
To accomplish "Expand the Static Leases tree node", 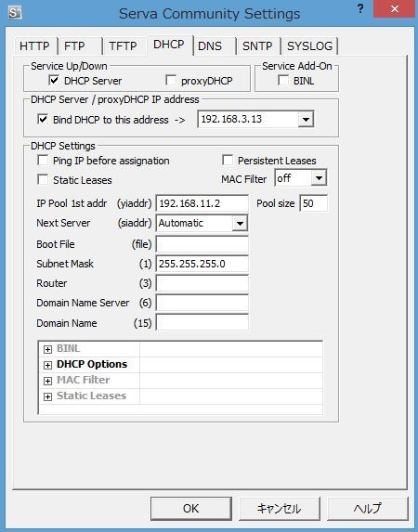I will (x=48, y=396).
